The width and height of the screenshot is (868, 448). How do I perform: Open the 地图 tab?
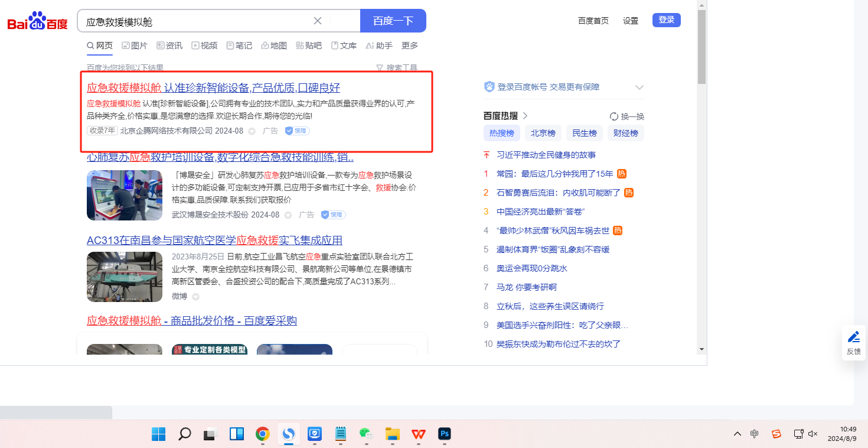click(x=274, y=46)
